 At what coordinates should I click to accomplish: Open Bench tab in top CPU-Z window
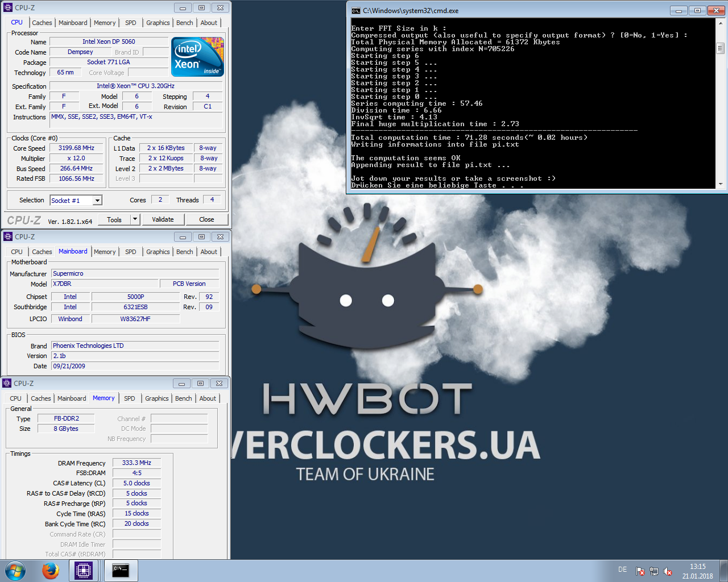[185, 23]
